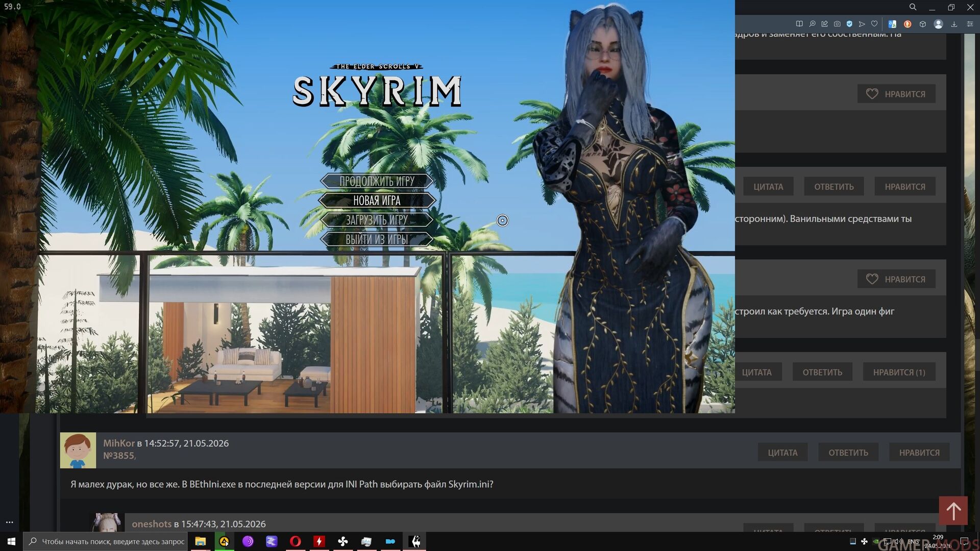Open ad blocker shield icon
Image resolution: width=980 pixels, height=551 pixels.
[x=849, y=24]
